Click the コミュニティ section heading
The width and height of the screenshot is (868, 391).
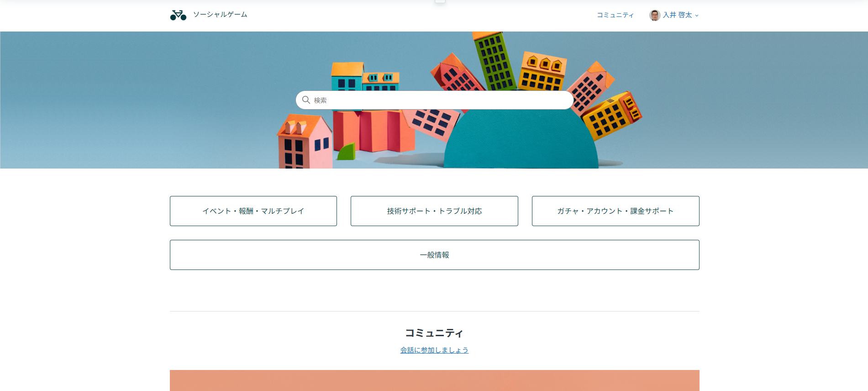pyautogui.click(x=434, y=333)
